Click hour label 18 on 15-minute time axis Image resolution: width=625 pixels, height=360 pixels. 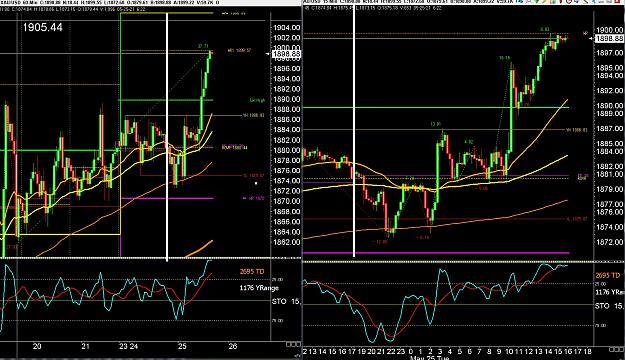click(587, 351)
